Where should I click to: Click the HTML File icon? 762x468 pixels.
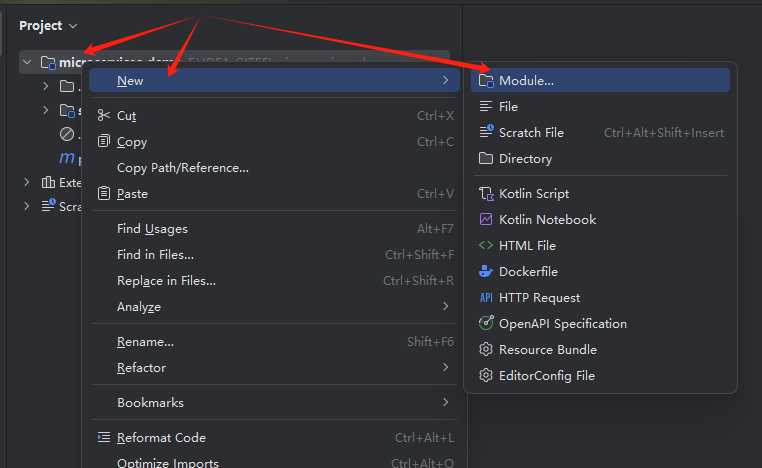pyautogui.click(x=486, y=246)
